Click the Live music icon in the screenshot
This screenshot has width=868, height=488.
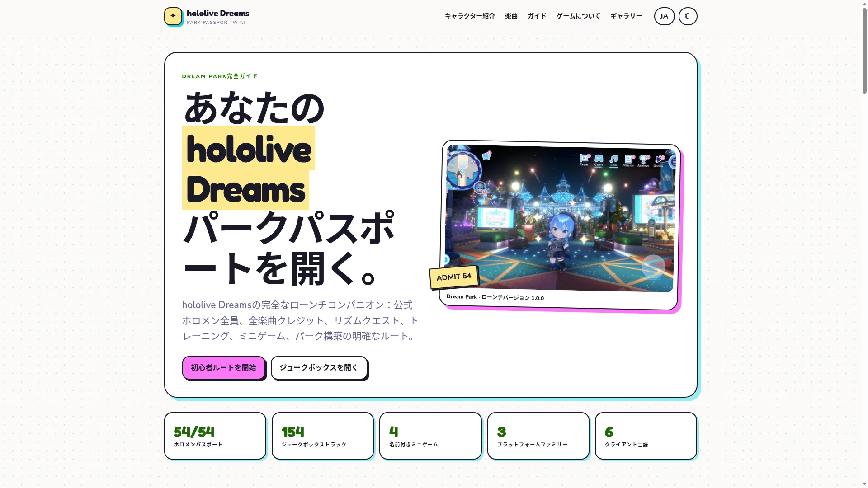(x=613, y=161)
